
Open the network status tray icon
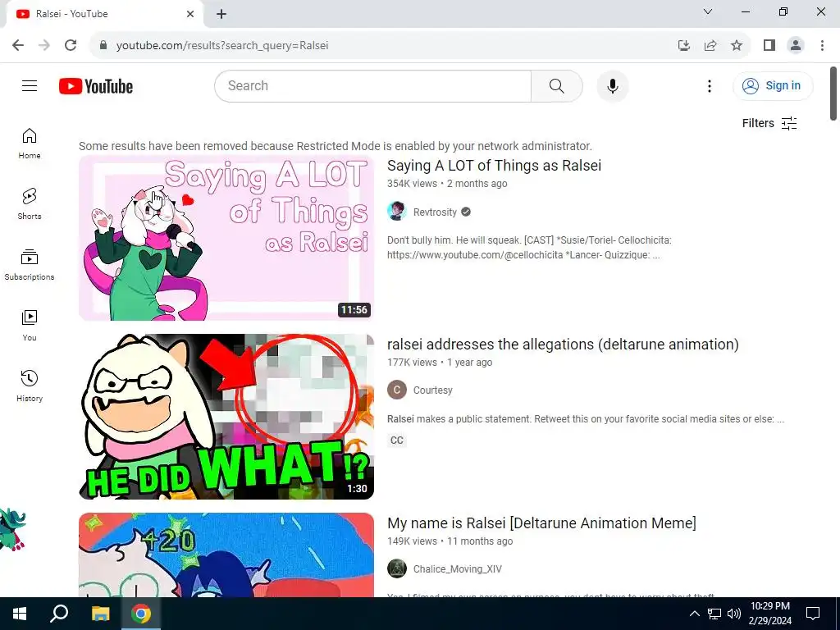pyautogui.click(x=714, y=614)
